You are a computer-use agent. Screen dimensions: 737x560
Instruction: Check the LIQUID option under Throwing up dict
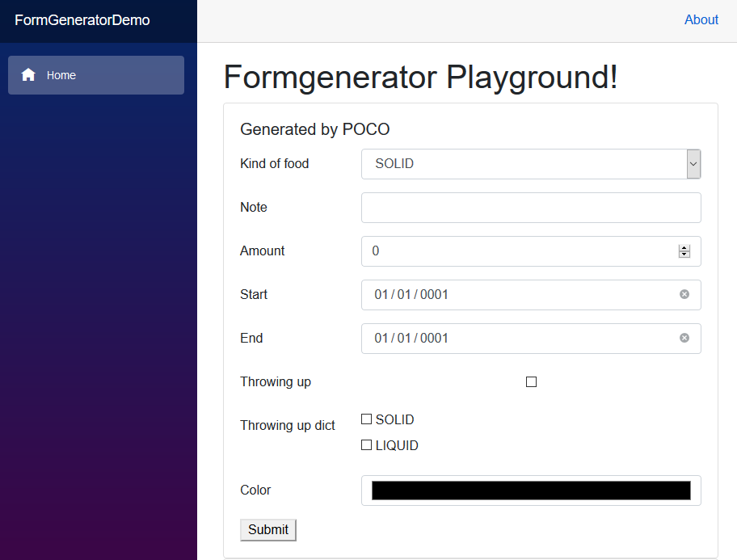pyautogui.click(x=366, y=444)
